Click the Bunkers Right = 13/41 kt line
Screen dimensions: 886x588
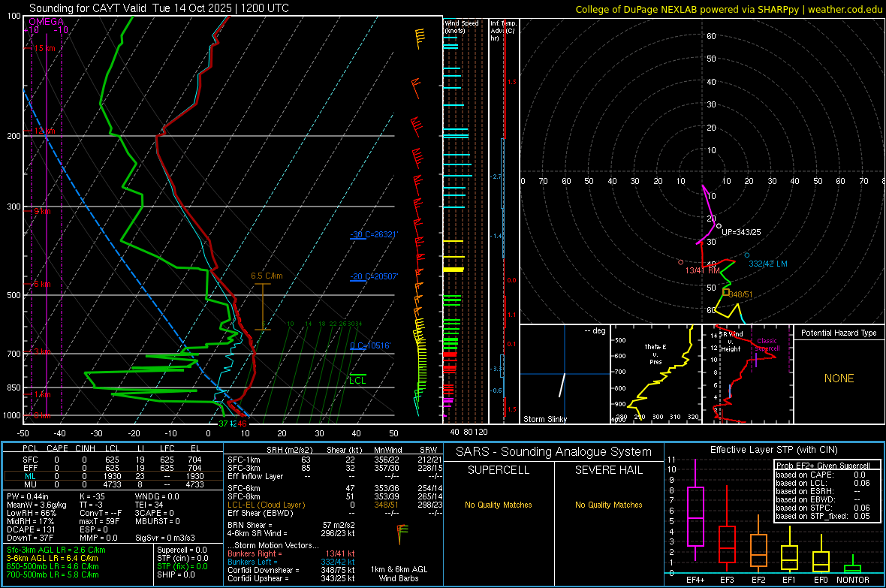pyautogui.click(x=291, y=553)
